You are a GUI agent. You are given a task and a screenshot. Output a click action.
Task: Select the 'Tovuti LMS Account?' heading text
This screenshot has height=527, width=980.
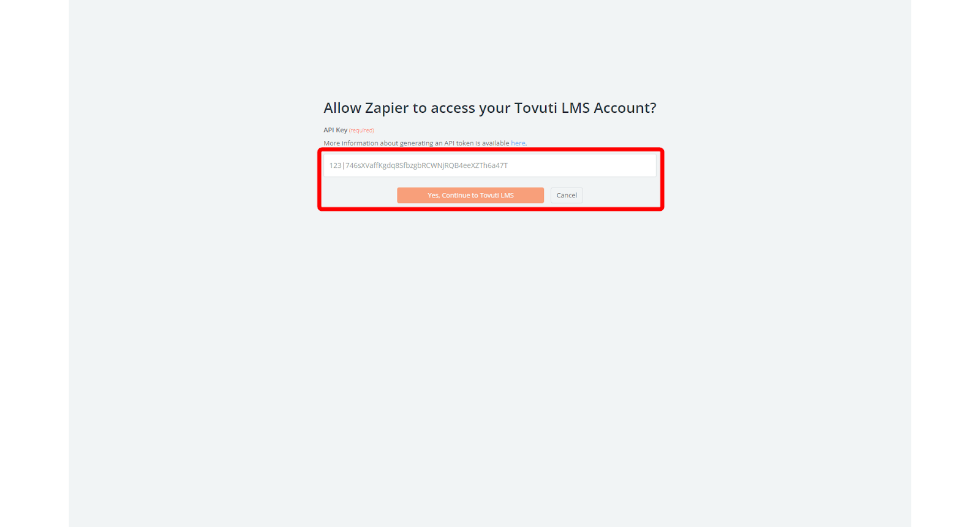(585, 108)
